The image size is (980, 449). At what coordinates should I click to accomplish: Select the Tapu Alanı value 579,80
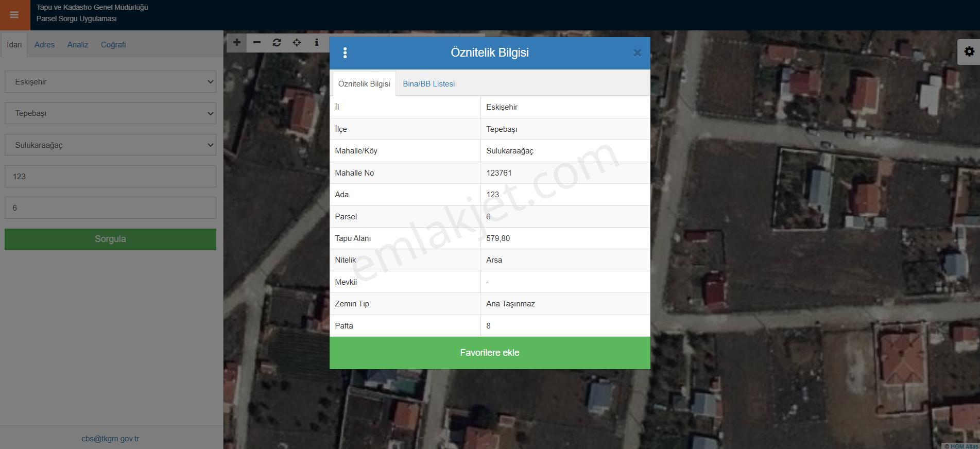498,238
